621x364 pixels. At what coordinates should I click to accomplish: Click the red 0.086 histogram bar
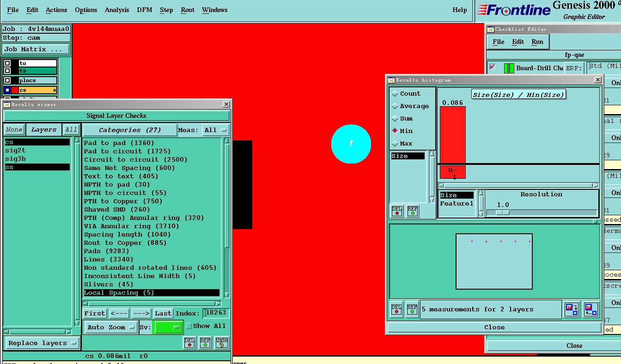click(x=453, y=135)
